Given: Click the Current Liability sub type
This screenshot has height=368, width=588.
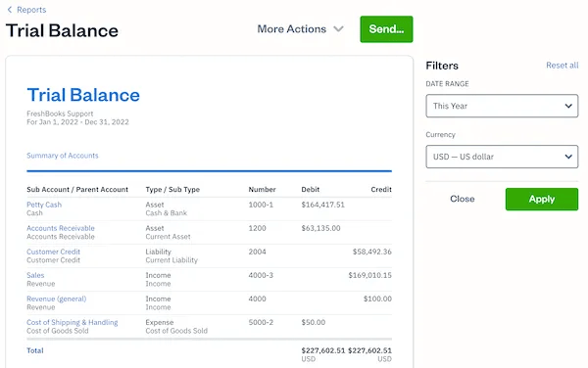Looking at the screenshot, I should (171, 259).
